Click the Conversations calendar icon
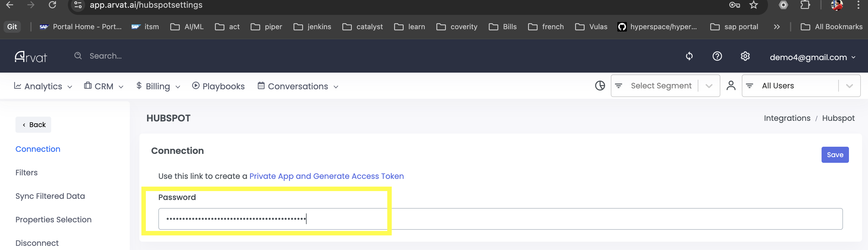Viewport: 868px width, 250px height. pos(261,86)
